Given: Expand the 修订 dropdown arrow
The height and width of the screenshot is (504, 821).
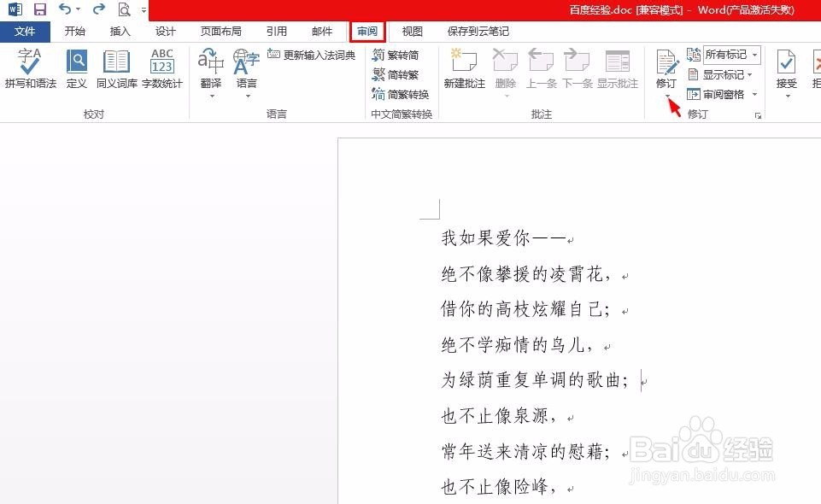Looking at the screenshot, I should (667, 97).
